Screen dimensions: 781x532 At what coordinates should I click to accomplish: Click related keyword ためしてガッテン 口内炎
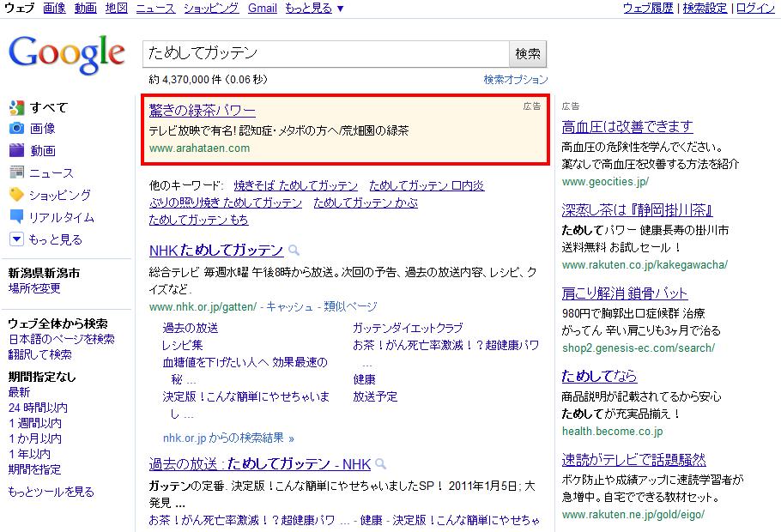point(427,185)
